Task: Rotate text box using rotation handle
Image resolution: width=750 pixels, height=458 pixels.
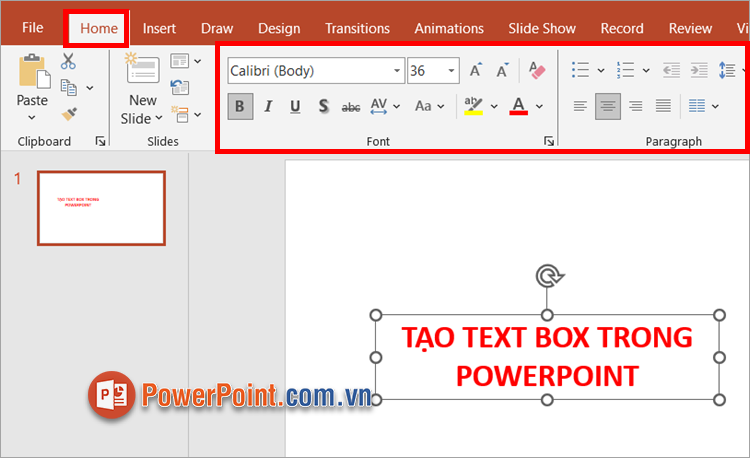Action: [x=550, y=276]
